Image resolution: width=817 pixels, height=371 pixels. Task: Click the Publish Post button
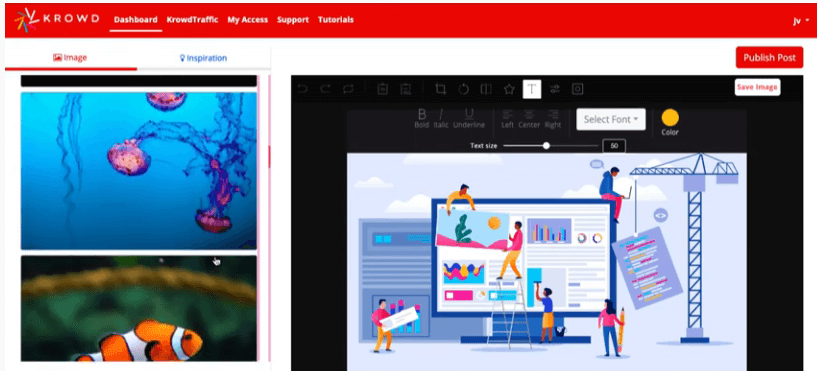[770, 57]
